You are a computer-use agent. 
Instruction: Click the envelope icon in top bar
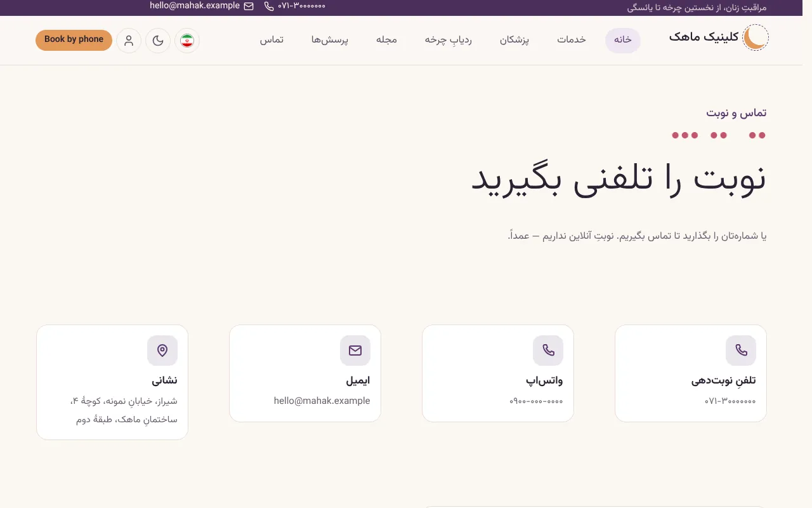249,6
